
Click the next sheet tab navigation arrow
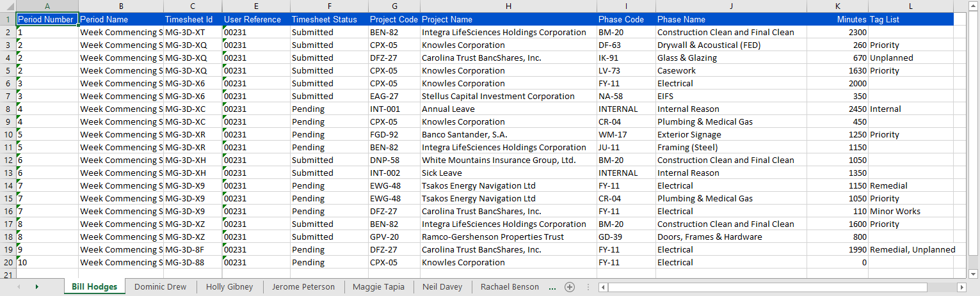[36, 287]
